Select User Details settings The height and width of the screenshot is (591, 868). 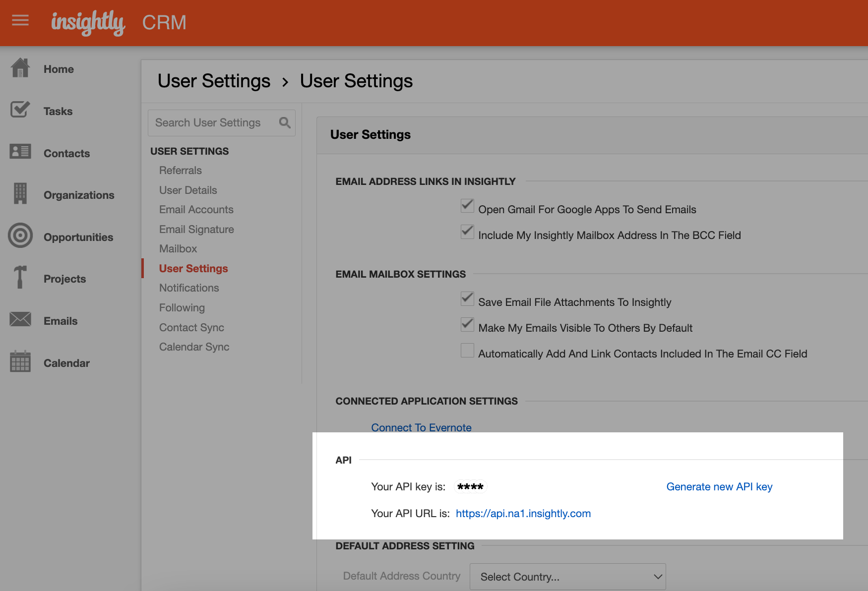(188, 190)
